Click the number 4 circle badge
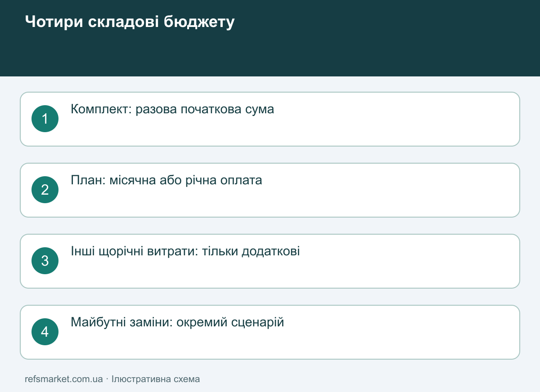Screen dimensions: 540x392 click(x=45, y=332)
